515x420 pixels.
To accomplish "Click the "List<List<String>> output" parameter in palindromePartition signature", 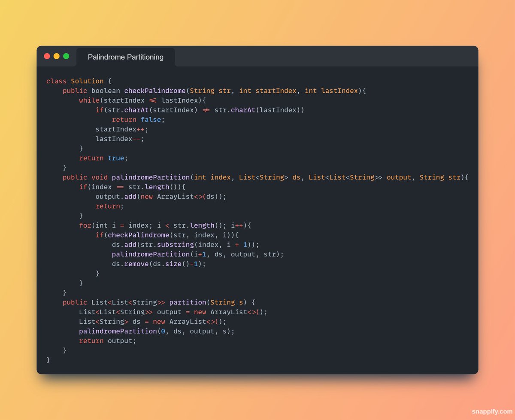I will point(360,177).
